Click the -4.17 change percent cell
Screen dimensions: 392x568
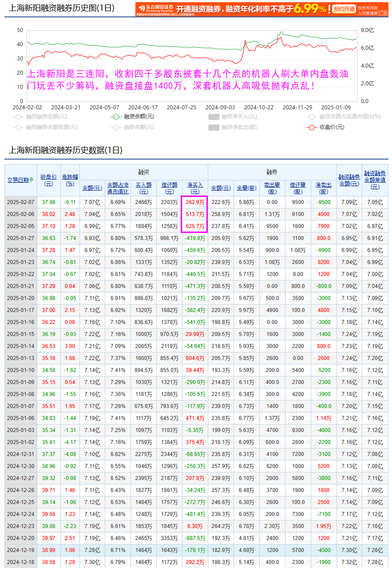70,442
